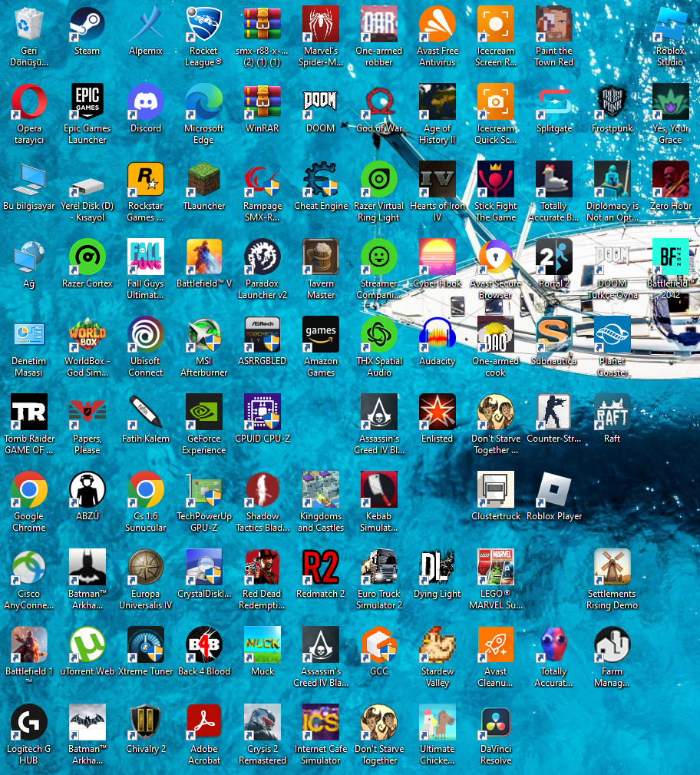The image size is (700, 775).
Task: Click the Splitgate shortcut
Action: coord(553,102)
